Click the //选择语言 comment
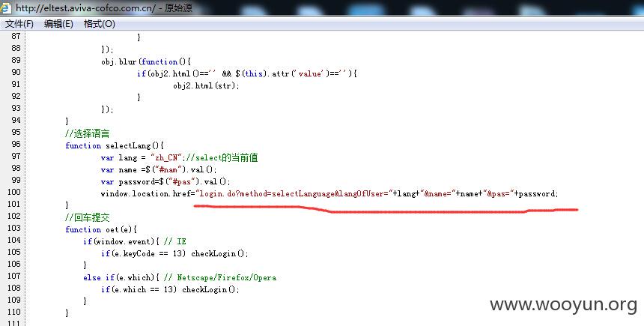The image size is (644, 326). 87,133
